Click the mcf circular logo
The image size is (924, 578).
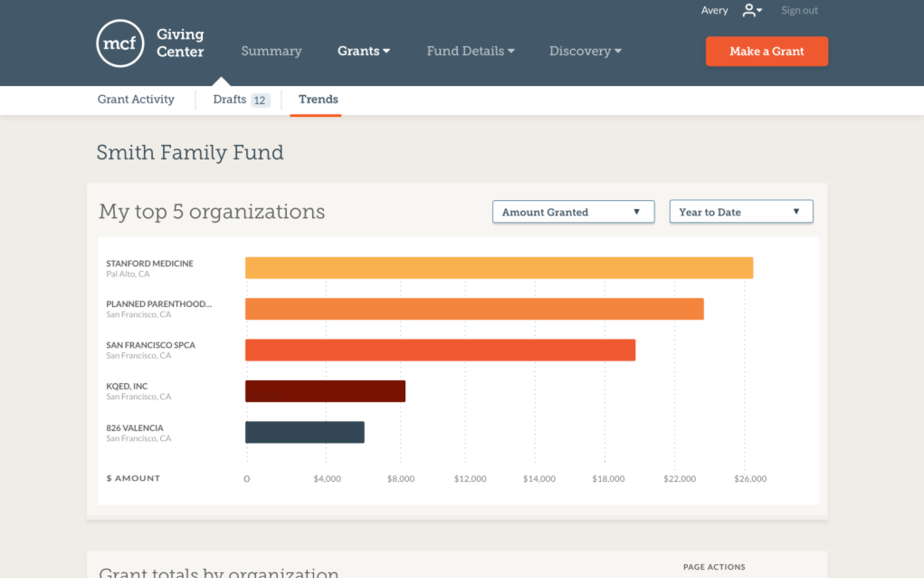[x=120, y=43]
